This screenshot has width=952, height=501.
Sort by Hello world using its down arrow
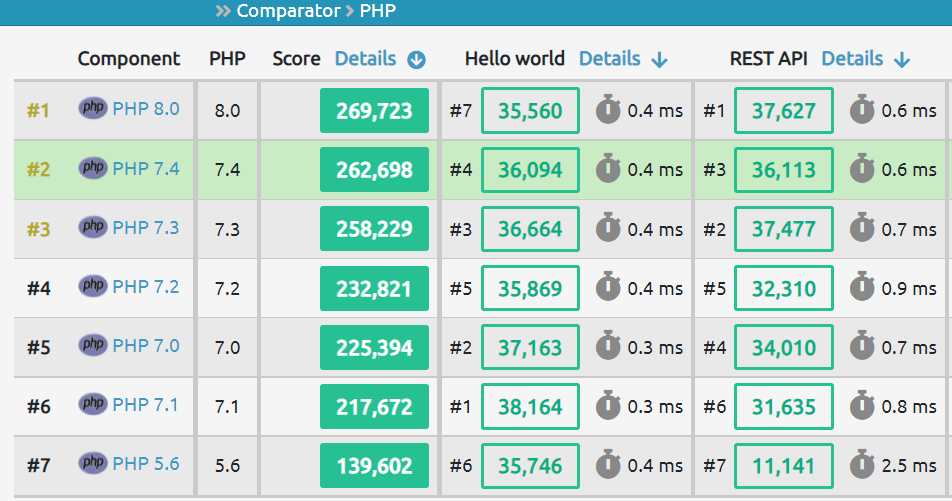tap(659, 60)
